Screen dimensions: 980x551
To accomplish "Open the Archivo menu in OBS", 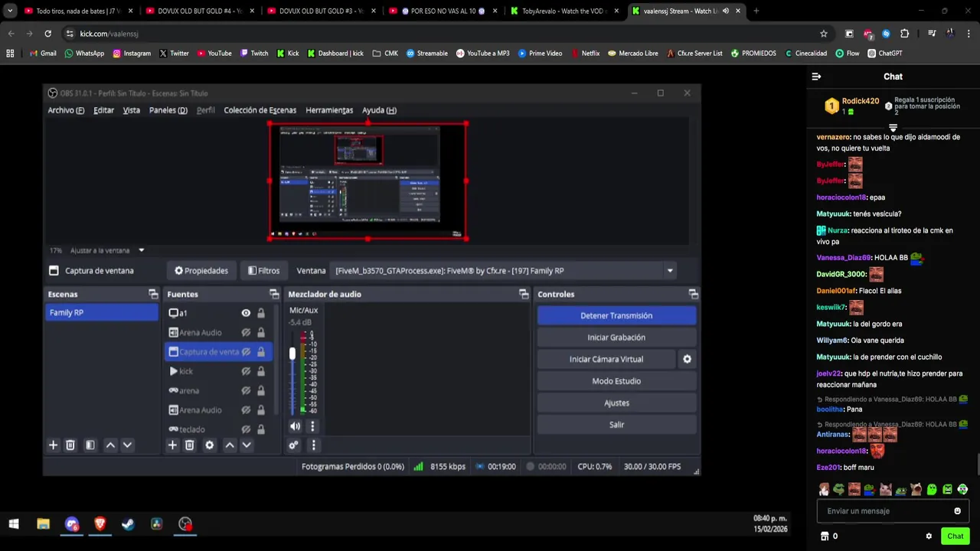I will (66, 110).
